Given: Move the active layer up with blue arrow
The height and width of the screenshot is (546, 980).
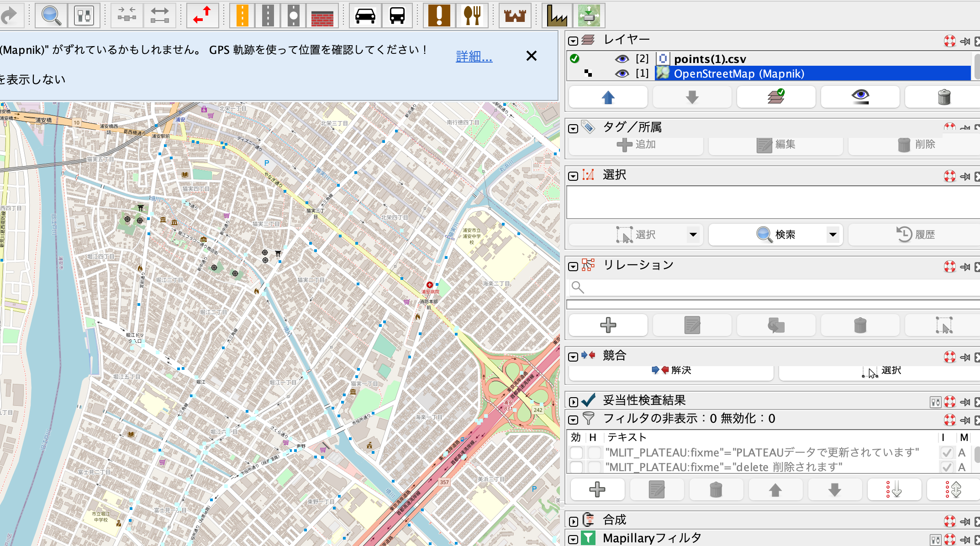Looking at the screenshot, I should point(607,96).
